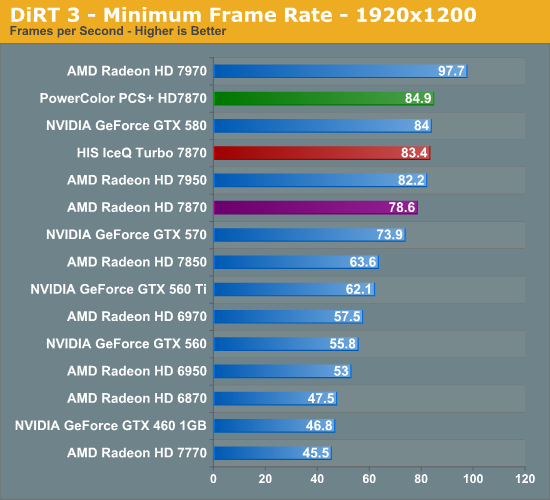Click the 83.4 value on the red bar
The height and width of the screenshot is (500, 550).
pyautogui.click(x=414, y=153)
